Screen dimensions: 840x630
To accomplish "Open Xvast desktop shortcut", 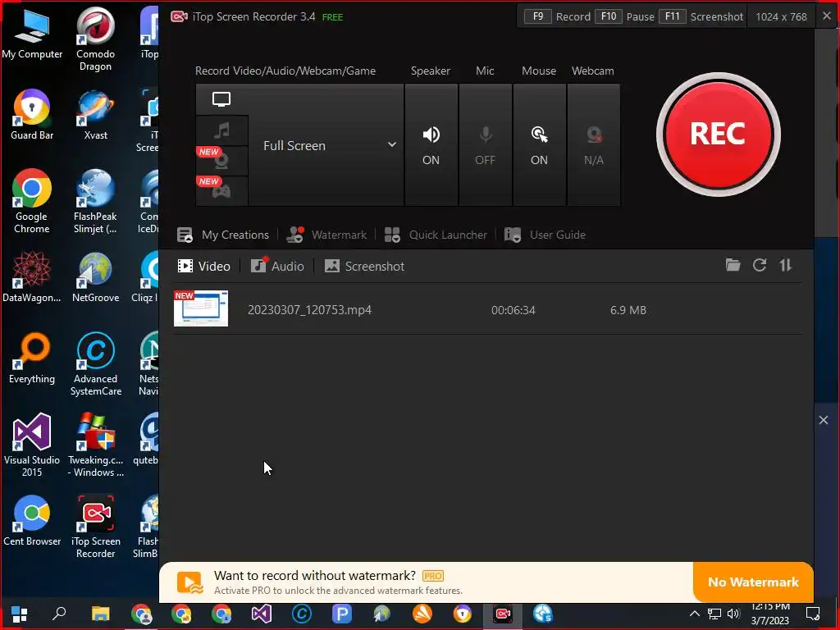I will (x=95, y=115).
